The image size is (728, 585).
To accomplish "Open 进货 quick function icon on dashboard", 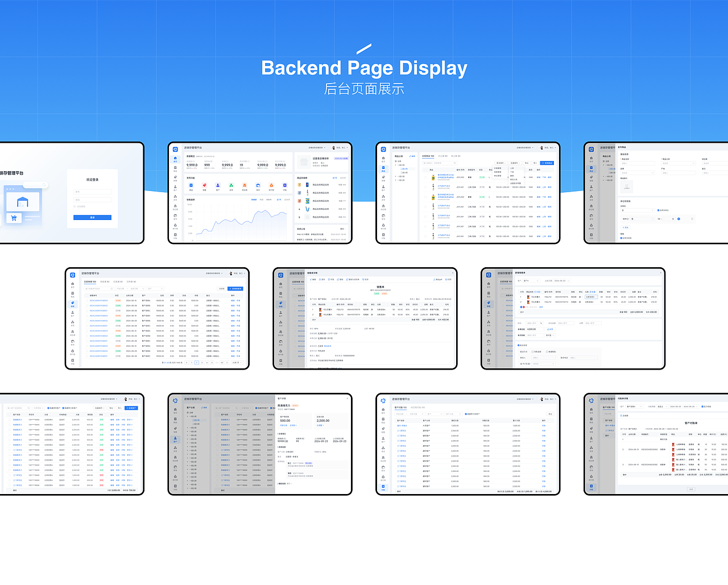I will 231,185.
